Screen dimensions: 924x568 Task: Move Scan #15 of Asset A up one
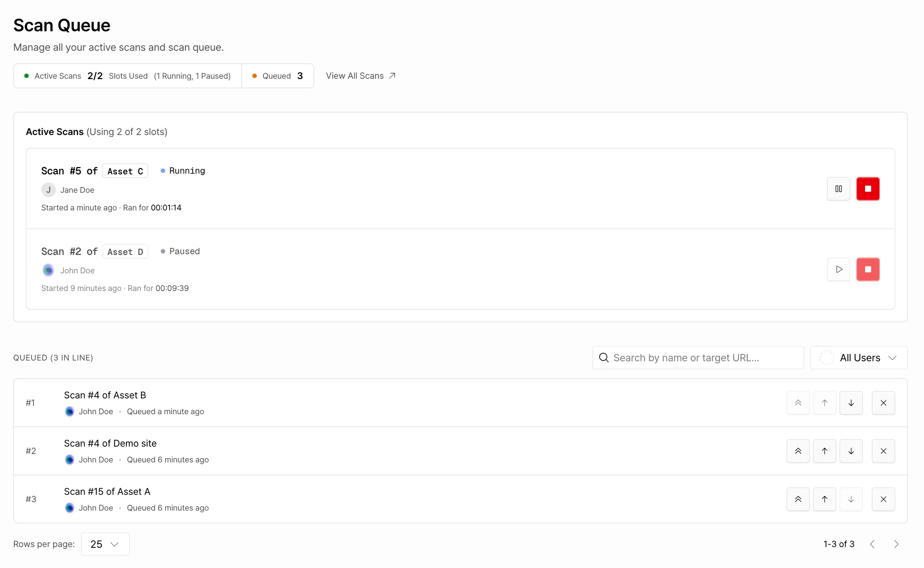click(x=824, y=499)
